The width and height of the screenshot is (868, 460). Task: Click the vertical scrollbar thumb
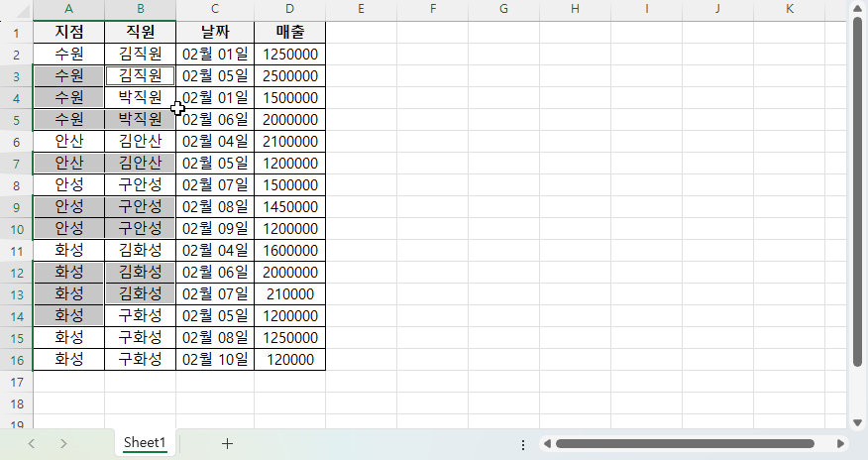click(x=857, y=191)
